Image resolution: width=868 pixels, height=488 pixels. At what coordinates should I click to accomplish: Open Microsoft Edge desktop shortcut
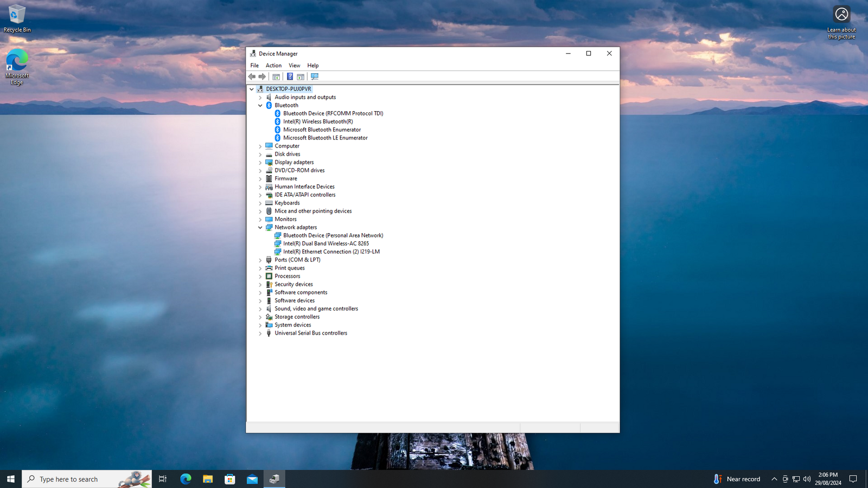[17, 67]
